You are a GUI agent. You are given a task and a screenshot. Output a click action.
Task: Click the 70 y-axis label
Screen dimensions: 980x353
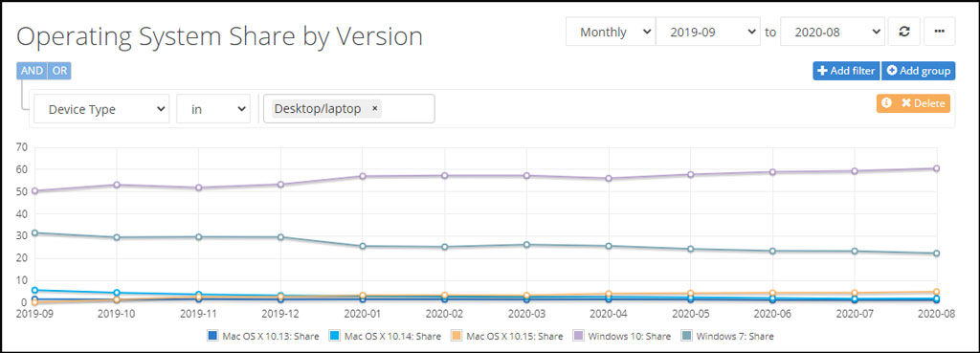click(x=22, y=147)
